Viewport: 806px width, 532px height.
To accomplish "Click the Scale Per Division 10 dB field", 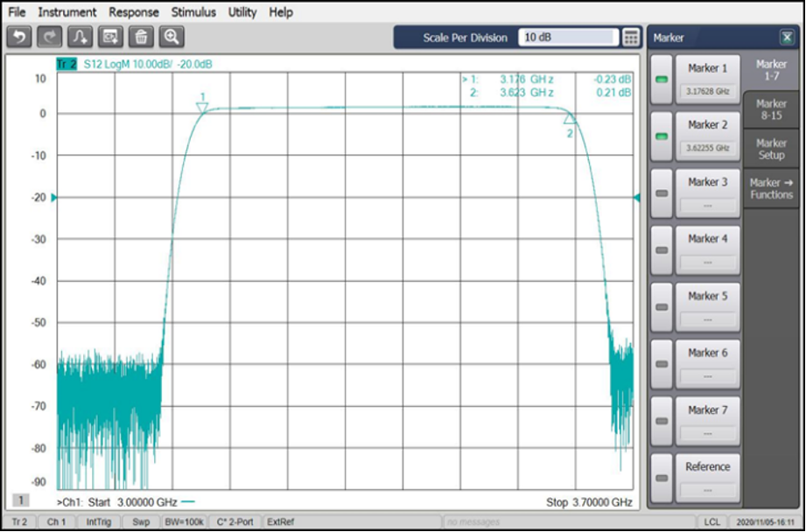I will point(567,38).
